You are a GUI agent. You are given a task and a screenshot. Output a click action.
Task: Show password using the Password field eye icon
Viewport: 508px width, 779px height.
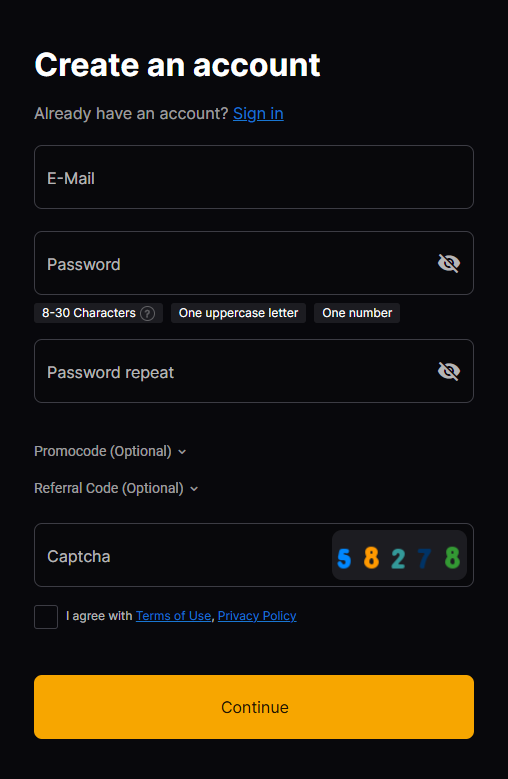(x=448, y=263)
